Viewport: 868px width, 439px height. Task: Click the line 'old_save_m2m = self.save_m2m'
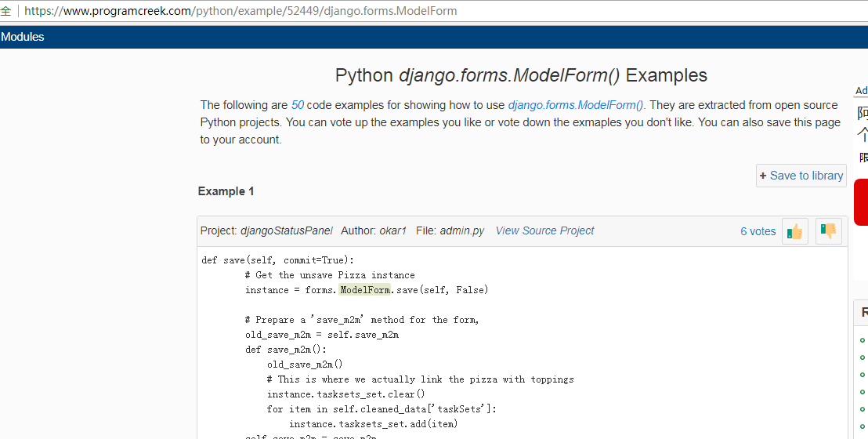(x=322, y=334)
